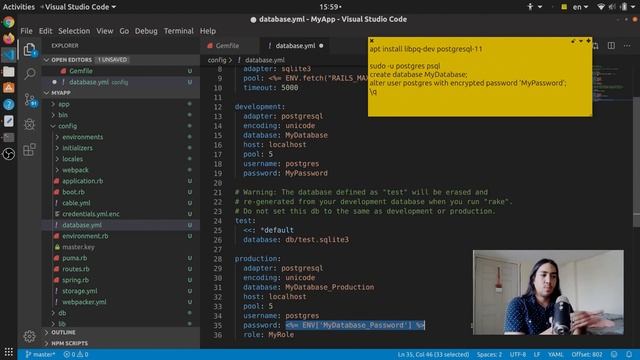The width and height of the screenshot is (640, 360).
Task: Close the yellow sticky note
Action: click(x=371, y=40)
